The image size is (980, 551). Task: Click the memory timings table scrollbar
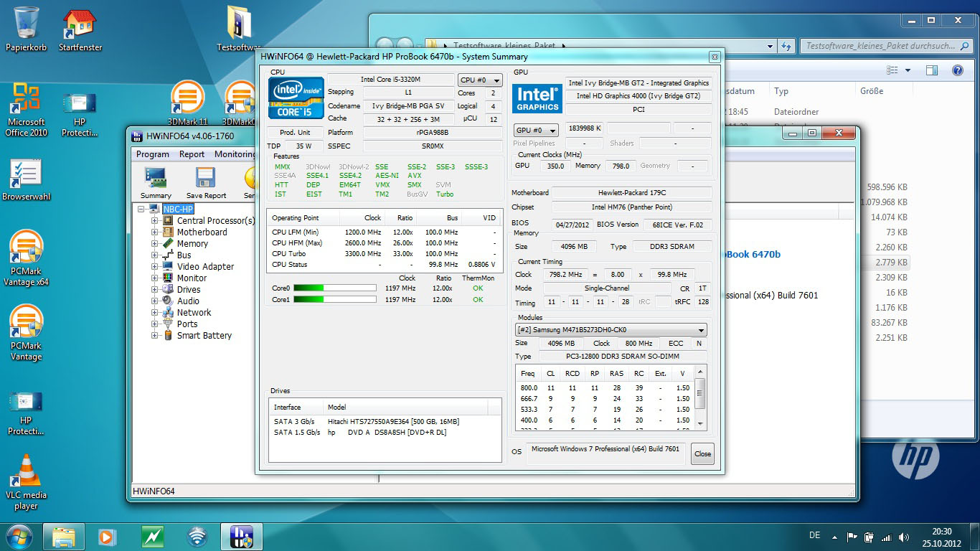[700, 397]
